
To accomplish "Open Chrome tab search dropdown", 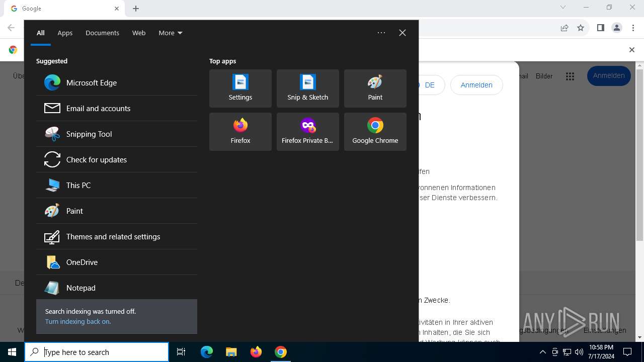I will pyautogui.click(x=563, y=7).
